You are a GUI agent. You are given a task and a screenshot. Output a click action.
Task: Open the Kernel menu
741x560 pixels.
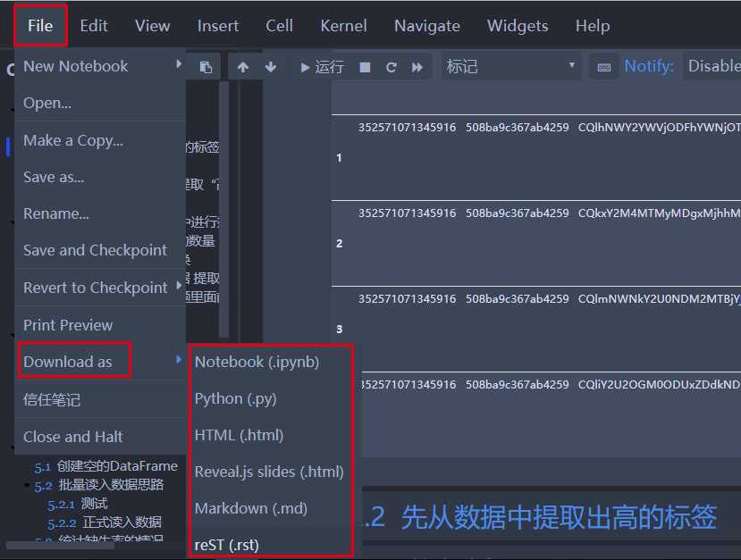coord(343,26)
